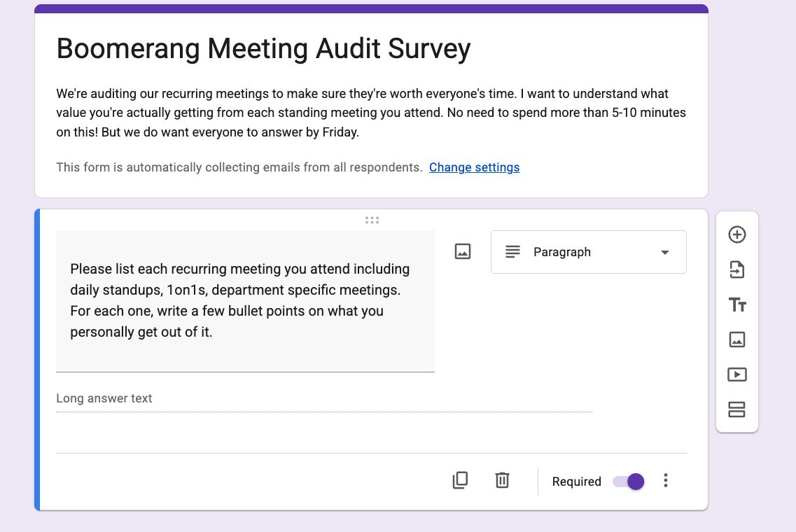Open the question's more options menu

pos(666,480)
